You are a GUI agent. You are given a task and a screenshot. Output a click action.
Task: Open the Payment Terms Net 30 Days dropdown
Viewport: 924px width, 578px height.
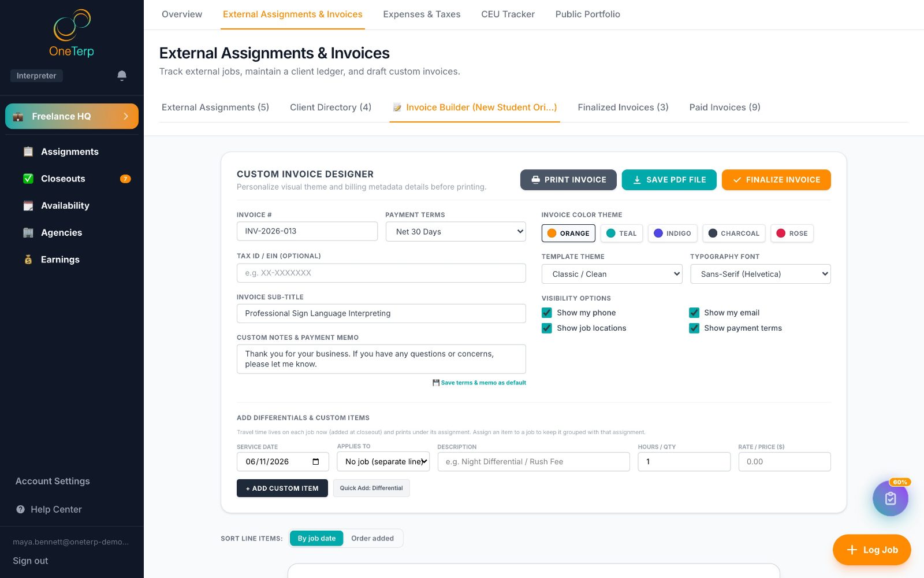click(x=456, y=231)
